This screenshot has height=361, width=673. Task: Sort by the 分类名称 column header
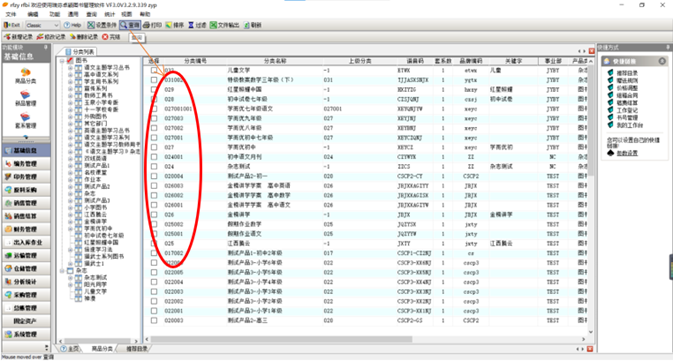click(x=275, y=61)
